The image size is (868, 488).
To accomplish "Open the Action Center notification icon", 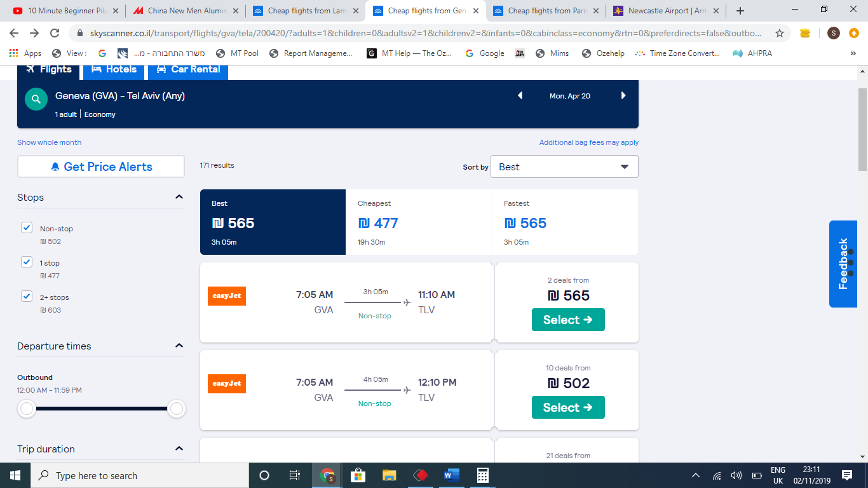I will 847,475.
